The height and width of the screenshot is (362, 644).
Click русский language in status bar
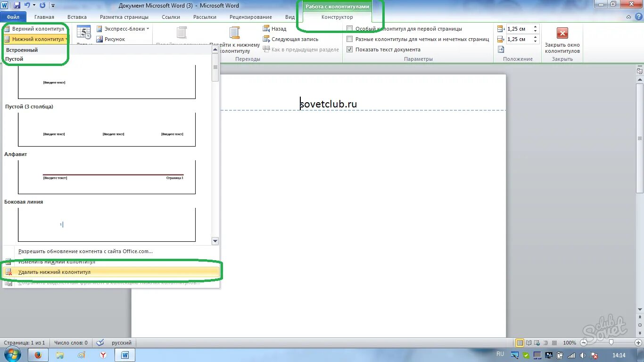pos(122,343)
